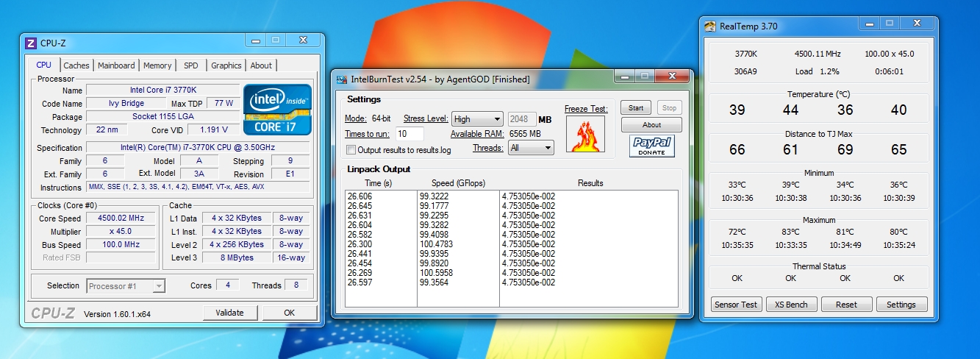The image size is (980, 359).
Task: Click Reset in RealTemp
Action: [846, 305]
